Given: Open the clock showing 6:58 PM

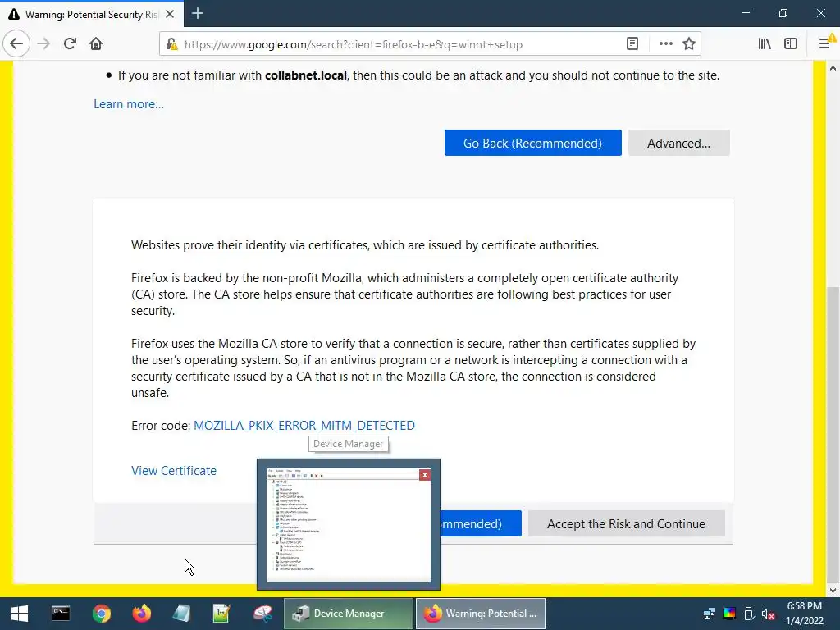Looking at the screenshot, I should (x=804, y=614).
